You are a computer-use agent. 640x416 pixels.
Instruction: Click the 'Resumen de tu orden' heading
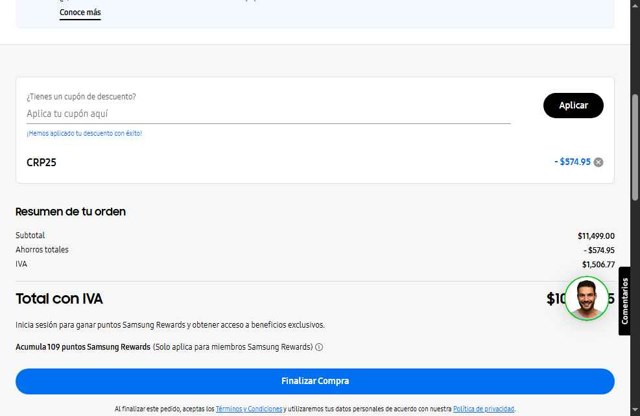pyautogui.click(x=71, y=212)
